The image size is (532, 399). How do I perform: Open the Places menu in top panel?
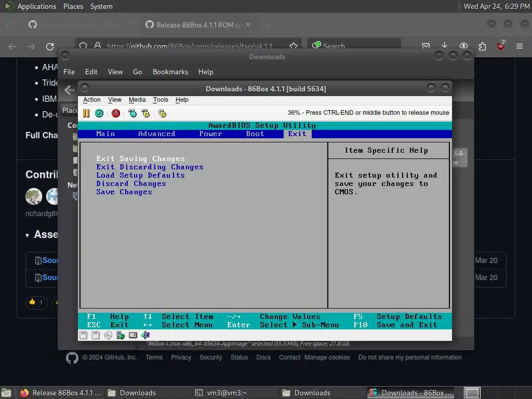coord(73,6)
